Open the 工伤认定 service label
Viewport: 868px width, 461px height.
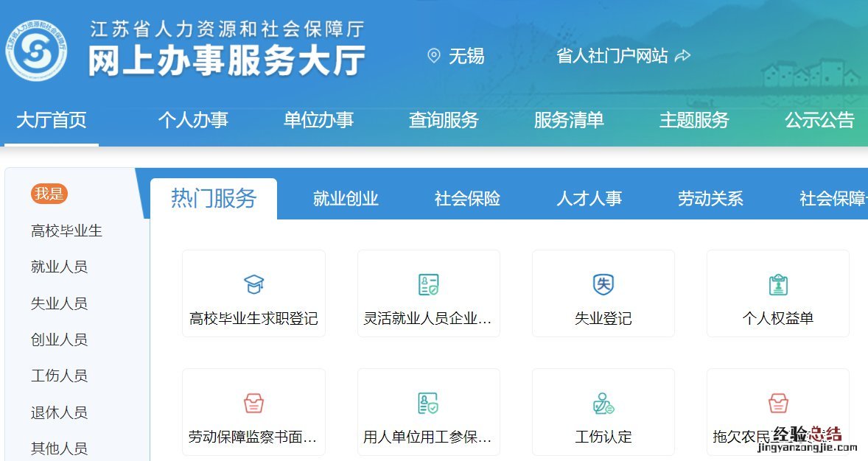tap(603, 437)
